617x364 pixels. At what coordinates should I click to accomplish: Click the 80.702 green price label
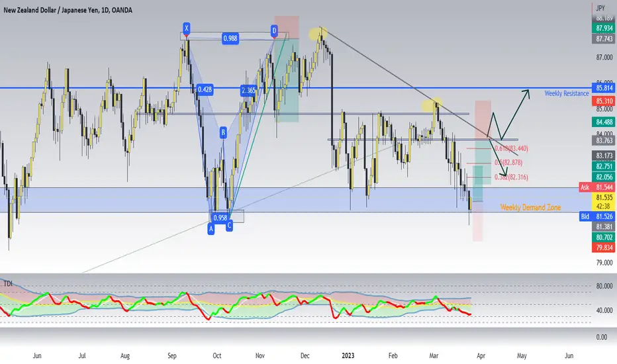[604, 238]
